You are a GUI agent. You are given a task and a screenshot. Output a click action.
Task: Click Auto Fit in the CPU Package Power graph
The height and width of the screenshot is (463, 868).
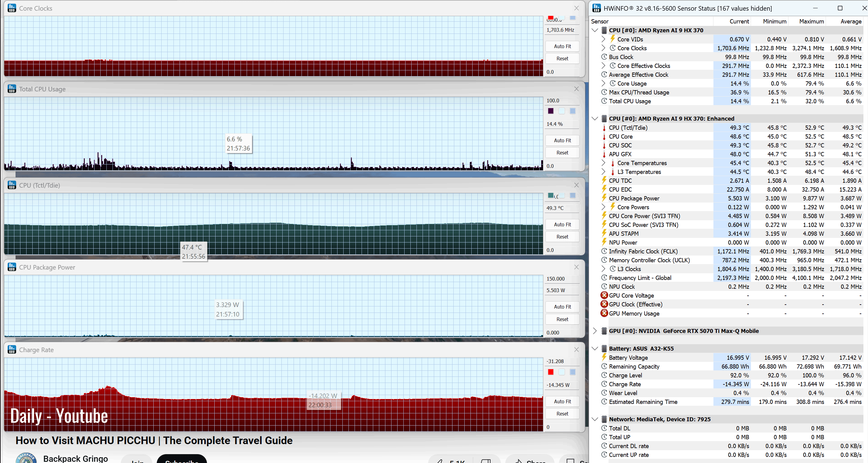562,307
